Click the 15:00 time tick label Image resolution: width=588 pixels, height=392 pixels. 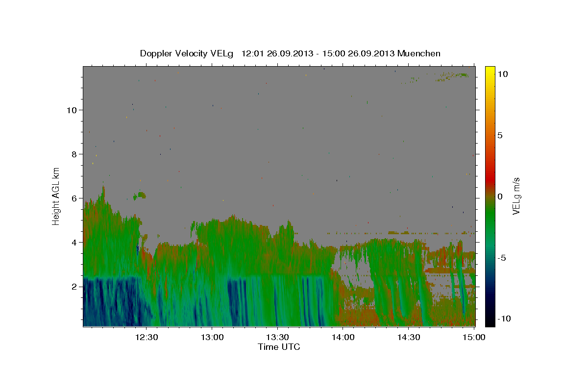[x=474, y=337]
